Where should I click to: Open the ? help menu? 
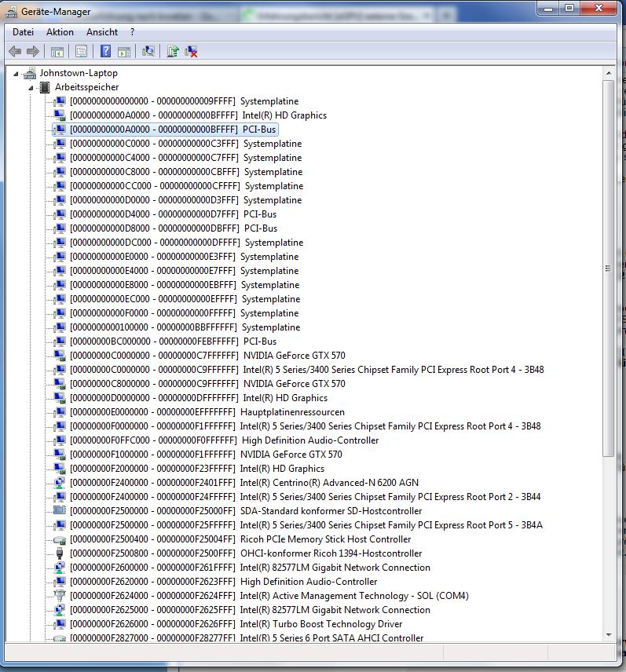[x=132, y=32]
